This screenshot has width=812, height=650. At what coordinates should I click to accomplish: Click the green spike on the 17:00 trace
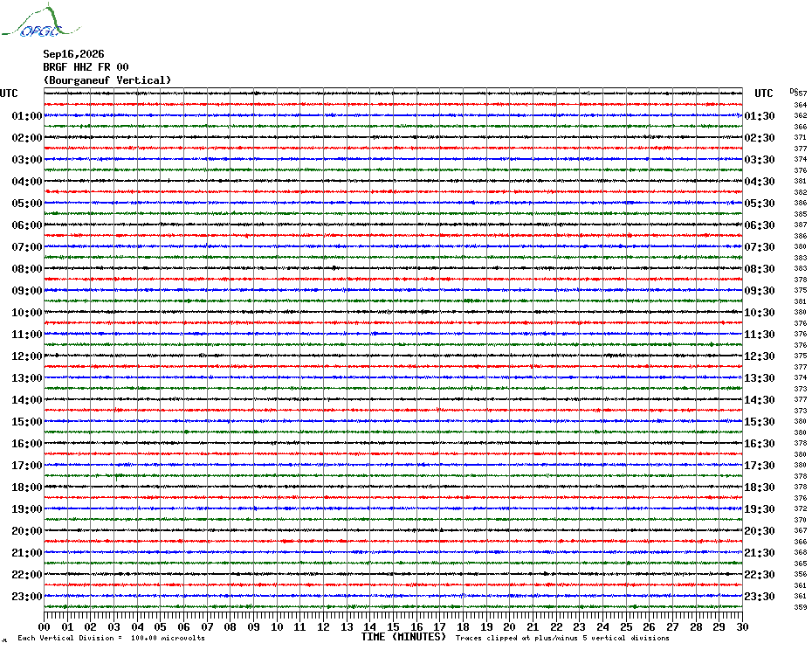117,476
